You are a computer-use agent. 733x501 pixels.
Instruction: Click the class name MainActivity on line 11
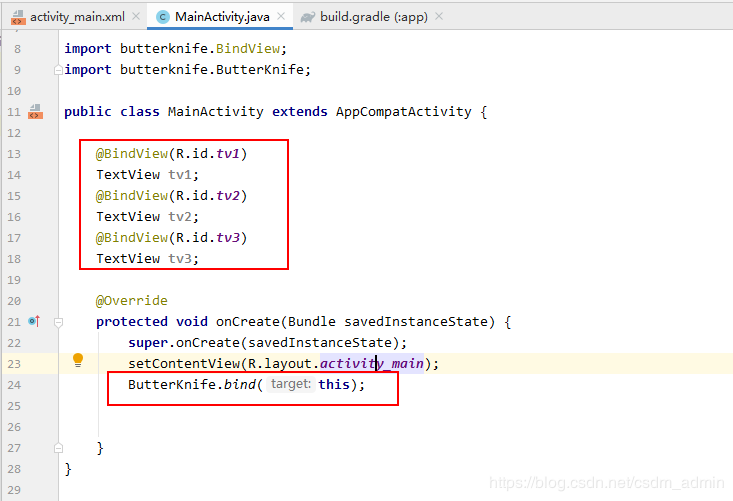(x=216, y=112)
